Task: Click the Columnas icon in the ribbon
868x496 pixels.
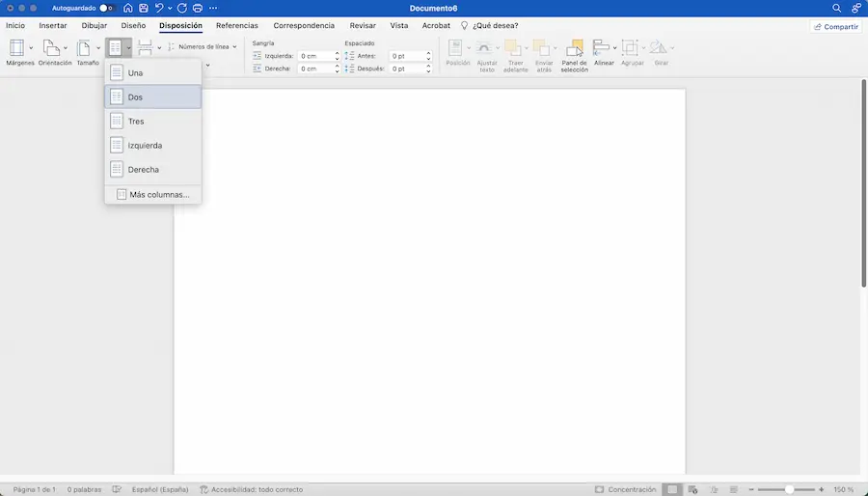Action: (115, 47)
